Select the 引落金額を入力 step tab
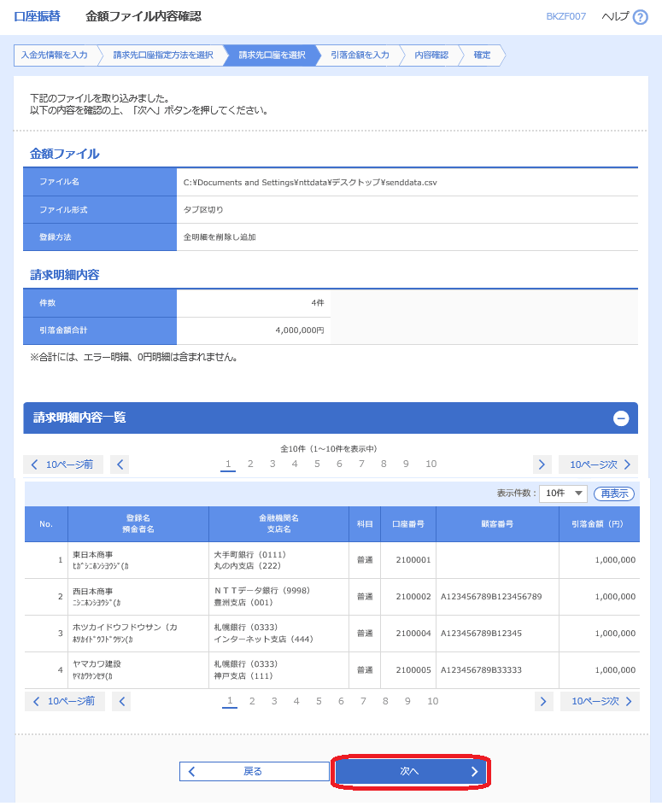This screenshot has width=662, height=812. [360, 55]
